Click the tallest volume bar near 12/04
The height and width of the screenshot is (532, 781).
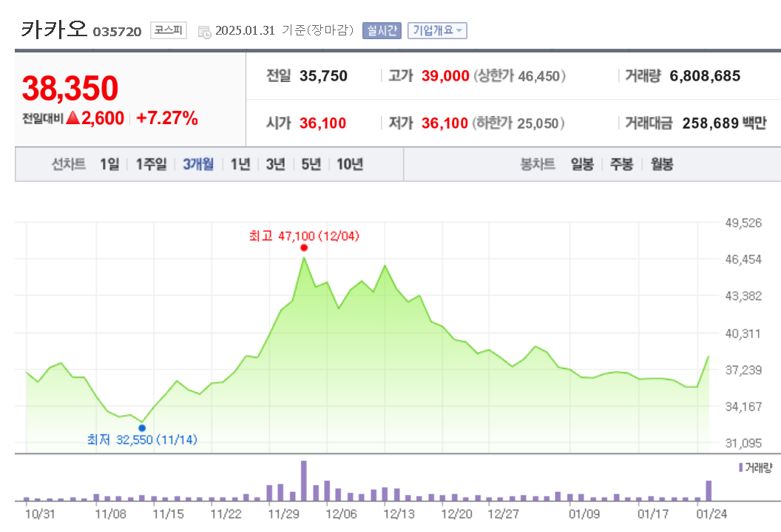[304, 481]
